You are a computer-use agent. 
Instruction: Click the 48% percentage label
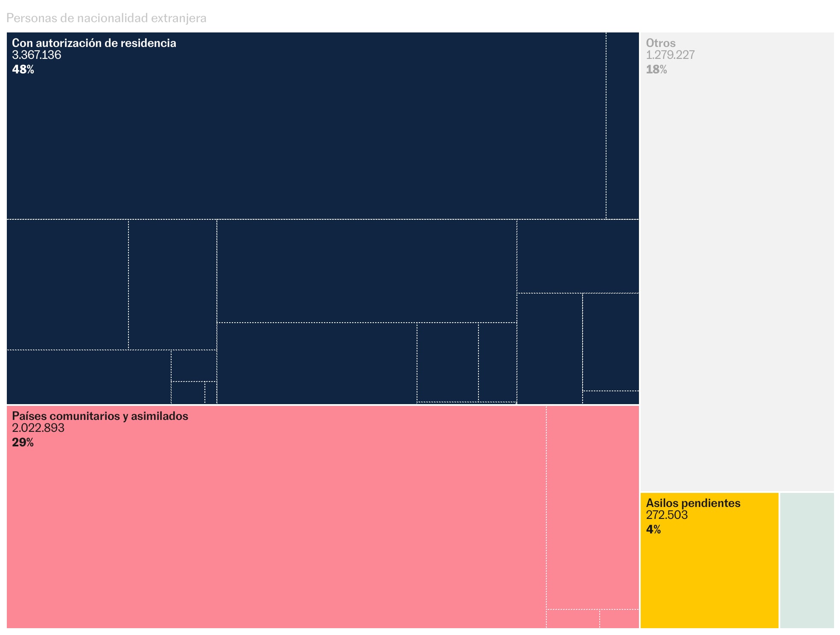23,69
